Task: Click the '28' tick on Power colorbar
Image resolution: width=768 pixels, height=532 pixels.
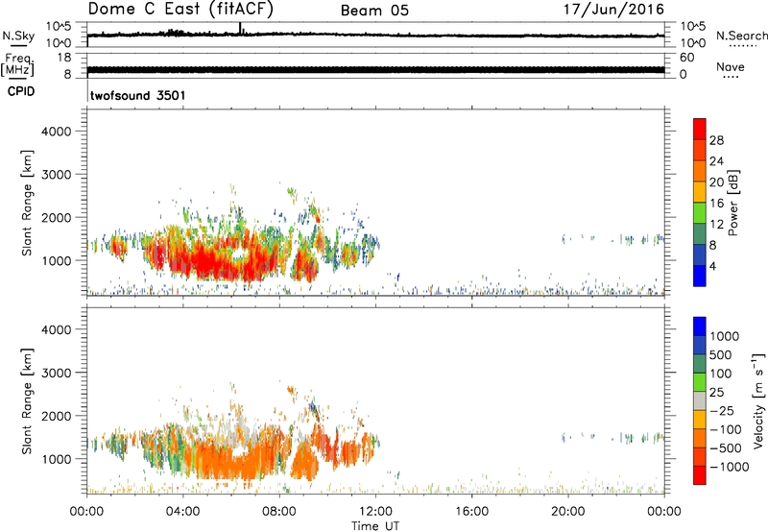Action: point(716,140)
